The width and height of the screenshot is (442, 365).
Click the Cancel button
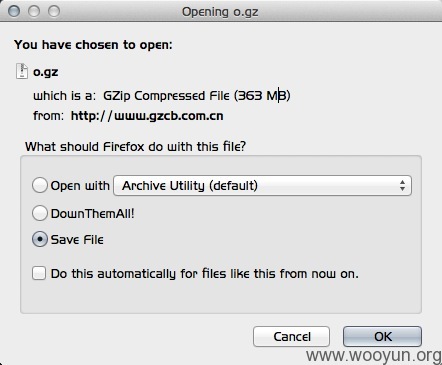[292, 336]
